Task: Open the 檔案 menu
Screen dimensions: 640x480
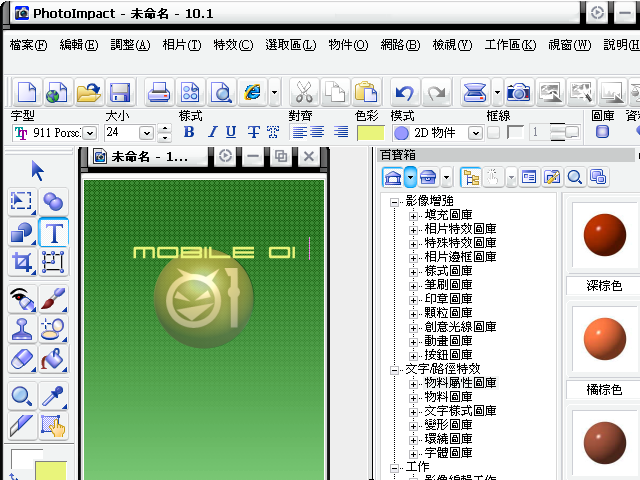Action: 28,44
